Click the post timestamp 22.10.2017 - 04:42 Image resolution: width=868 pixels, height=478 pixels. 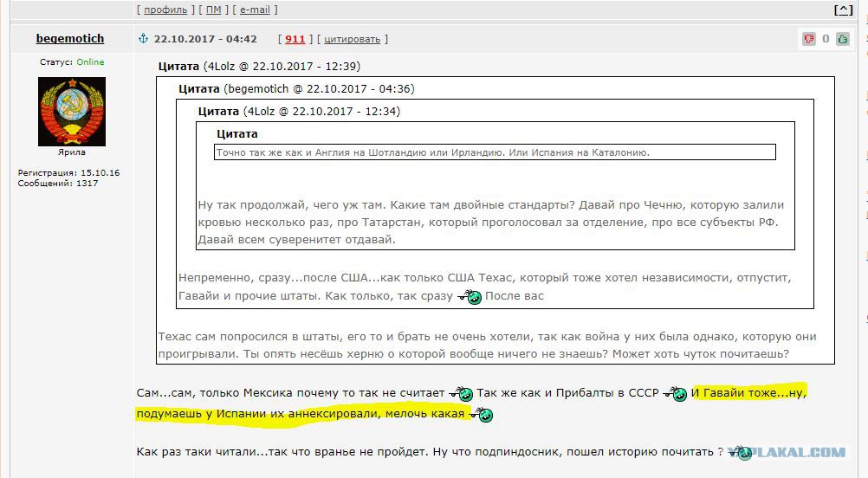tap(205, 39)
